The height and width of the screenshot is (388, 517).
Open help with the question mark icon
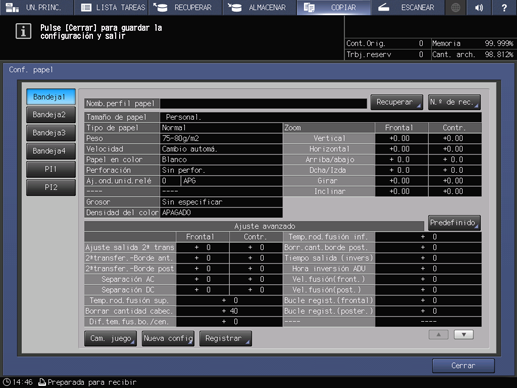[x=504, y=7]
